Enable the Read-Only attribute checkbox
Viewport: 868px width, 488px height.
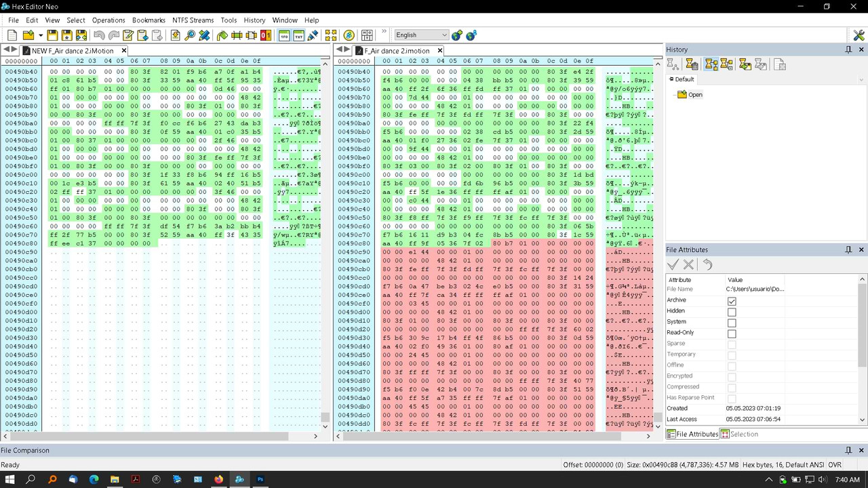[x=732, y=333]
